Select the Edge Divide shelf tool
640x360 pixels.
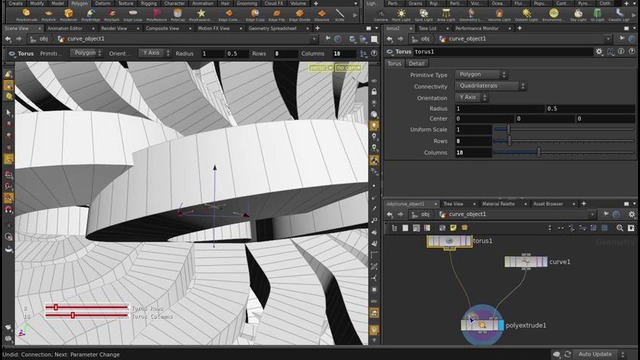click(x=299, y=15)
